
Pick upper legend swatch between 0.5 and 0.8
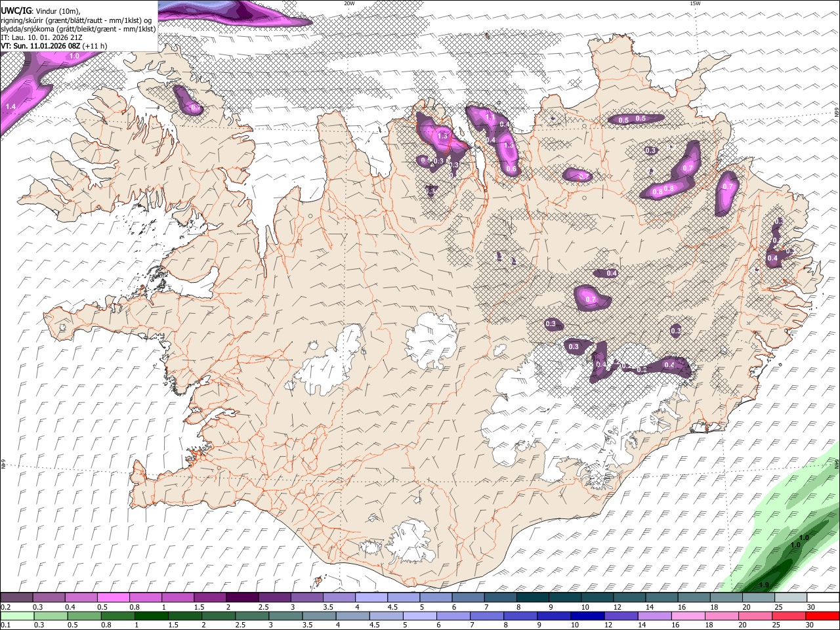pyautogui.click(x=113, y=598)
